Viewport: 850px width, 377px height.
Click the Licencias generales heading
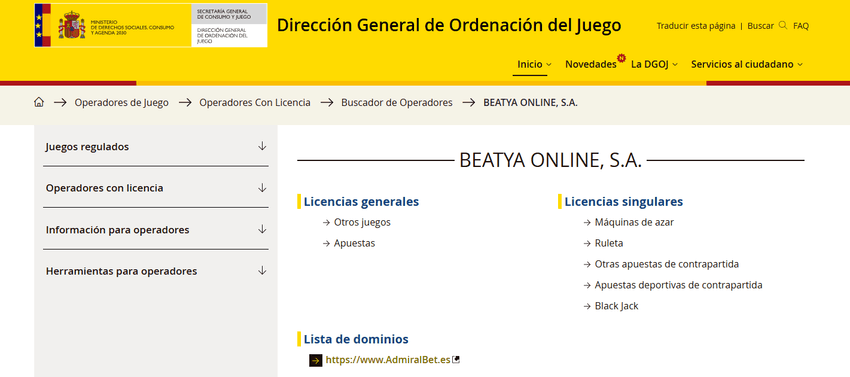(x=361, y=201)
